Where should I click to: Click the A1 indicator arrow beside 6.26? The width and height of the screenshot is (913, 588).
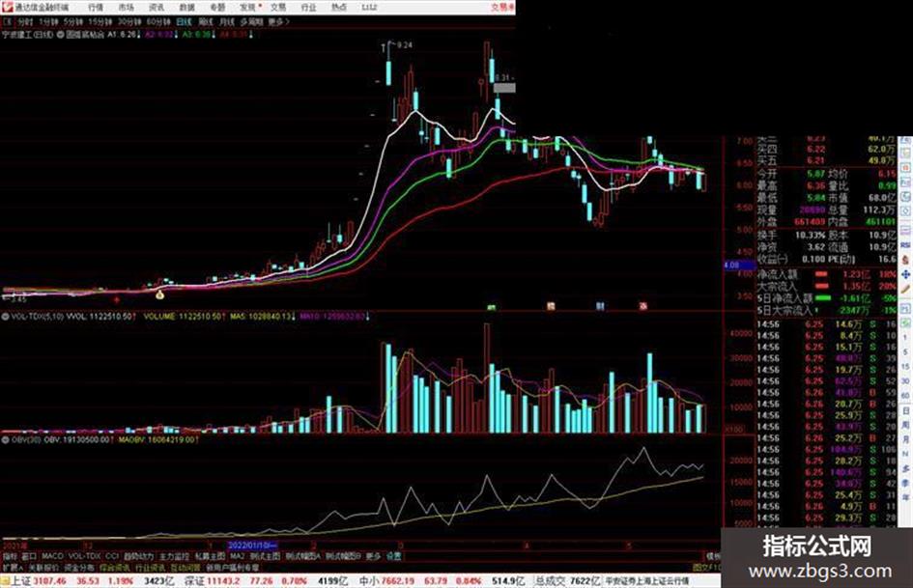pos(138,35)
